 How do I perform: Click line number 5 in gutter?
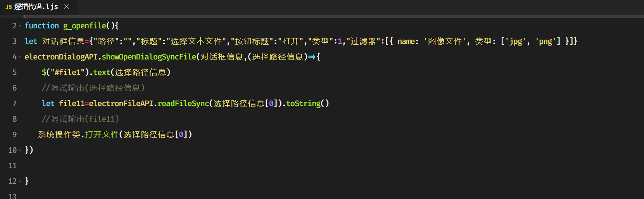click(x=14, y=72)
